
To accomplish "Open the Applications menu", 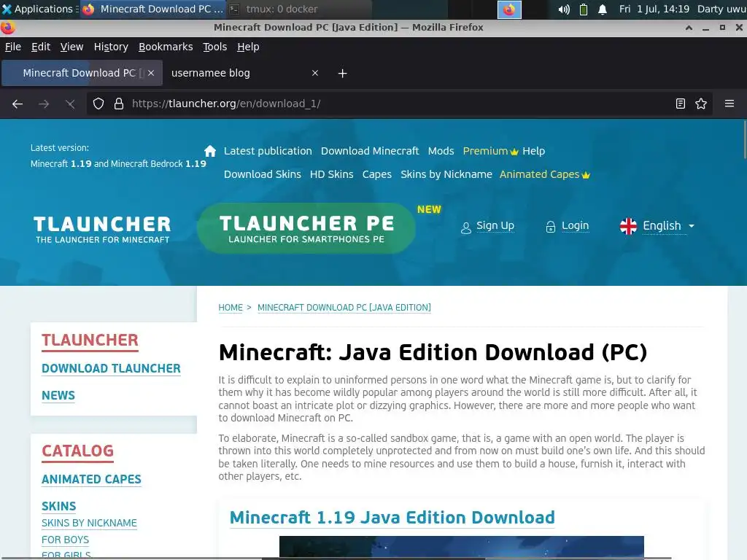I will 38,9.
